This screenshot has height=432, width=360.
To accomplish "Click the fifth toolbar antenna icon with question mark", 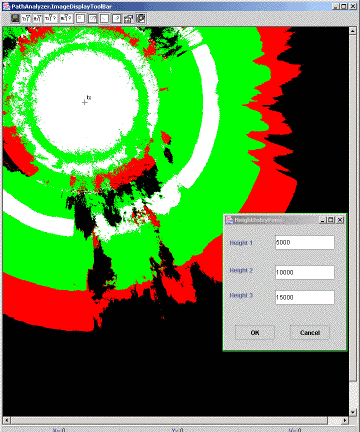I will 65,18.
